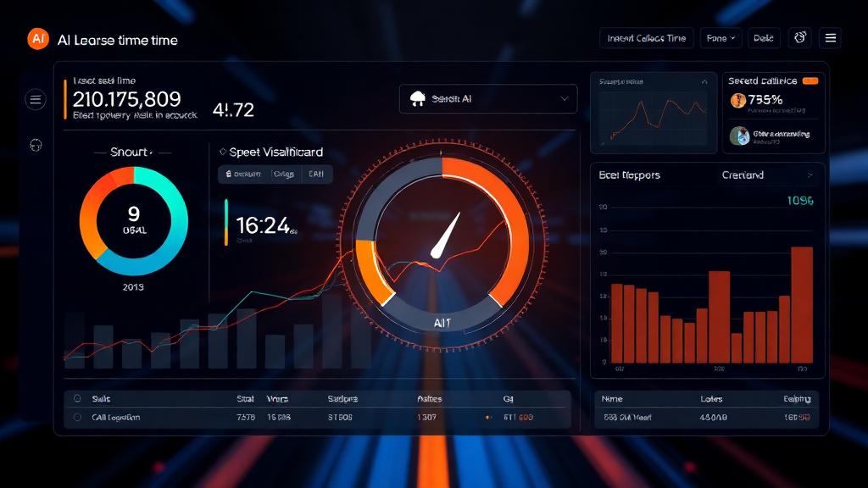Click the speedometer gauge needle
The width and height of the screenshot is (868, 488).
(x=446, y=236)
